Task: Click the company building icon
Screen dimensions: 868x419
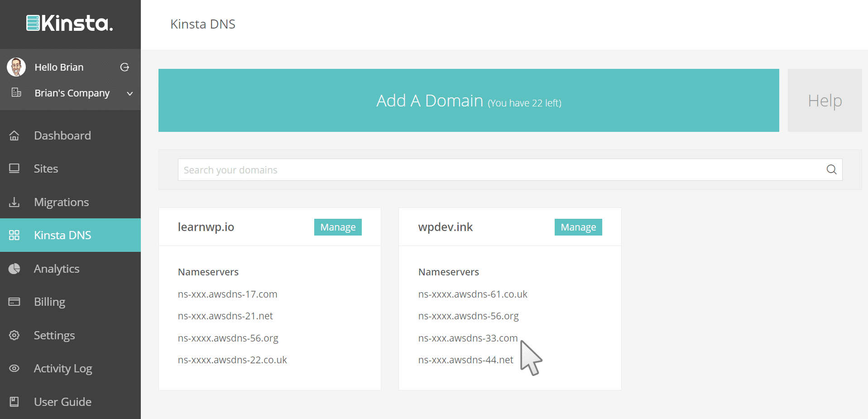Action: point(16,92)
